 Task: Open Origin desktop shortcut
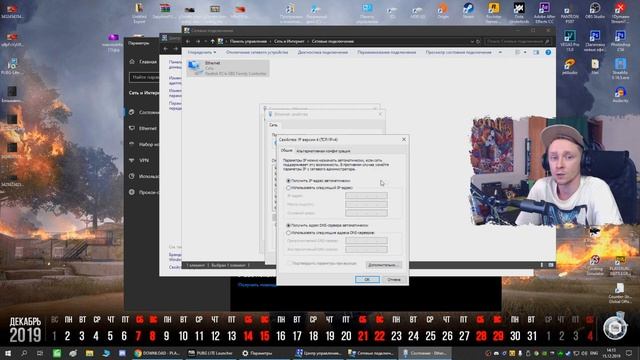pos(443,11)
